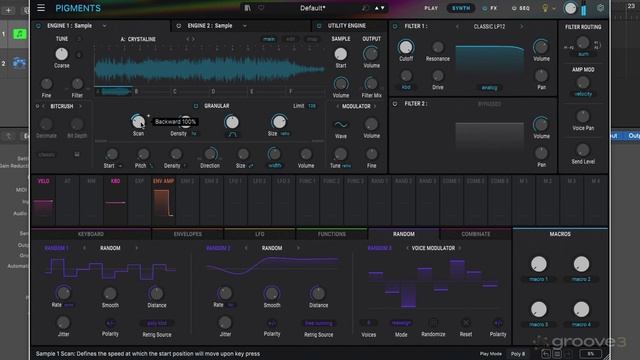Open the Voice Modulator Mode dropdown

click(x=401, y=323)
